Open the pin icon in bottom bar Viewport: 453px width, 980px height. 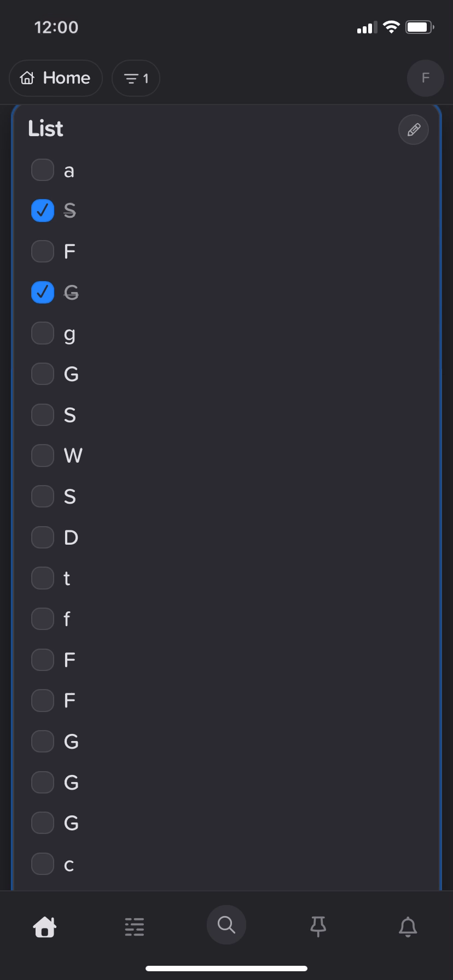[318, 926]
